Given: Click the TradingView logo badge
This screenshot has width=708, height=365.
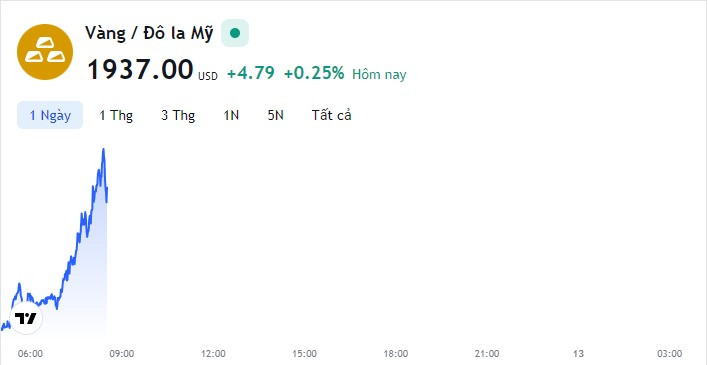Looking at the screenshot, I should pyautogui.click(x=26, y=318).
